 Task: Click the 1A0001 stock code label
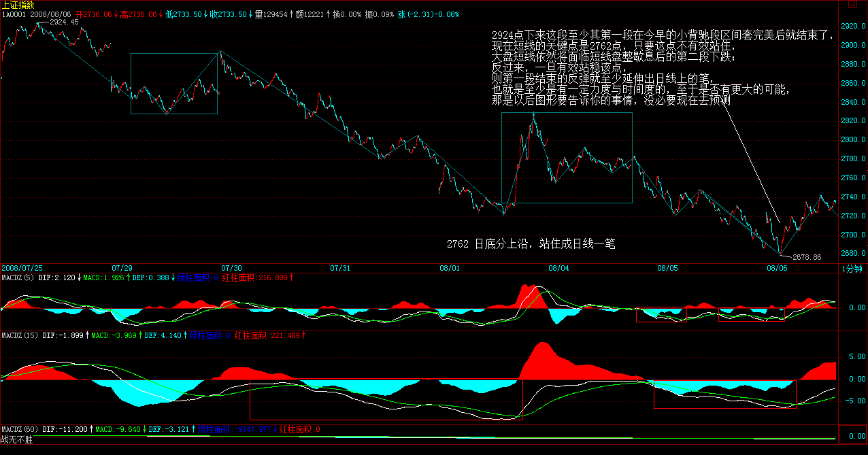[14, 14]
